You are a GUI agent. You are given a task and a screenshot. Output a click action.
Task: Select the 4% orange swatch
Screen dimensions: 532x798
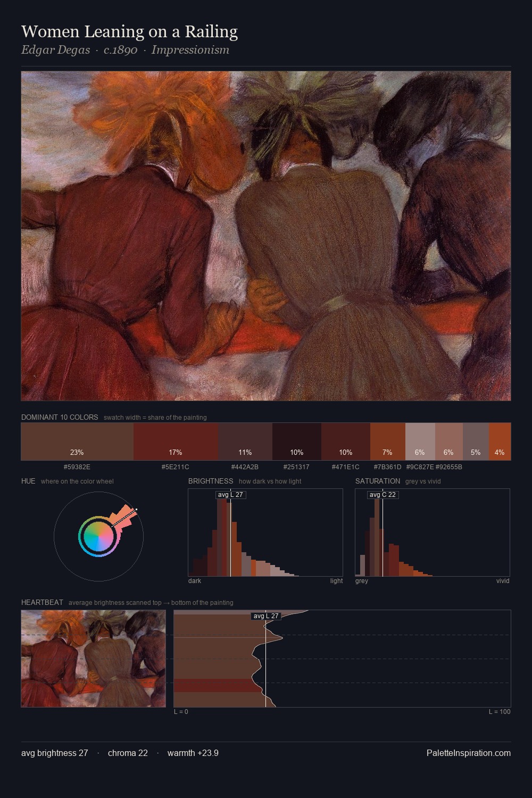[500, 442]
